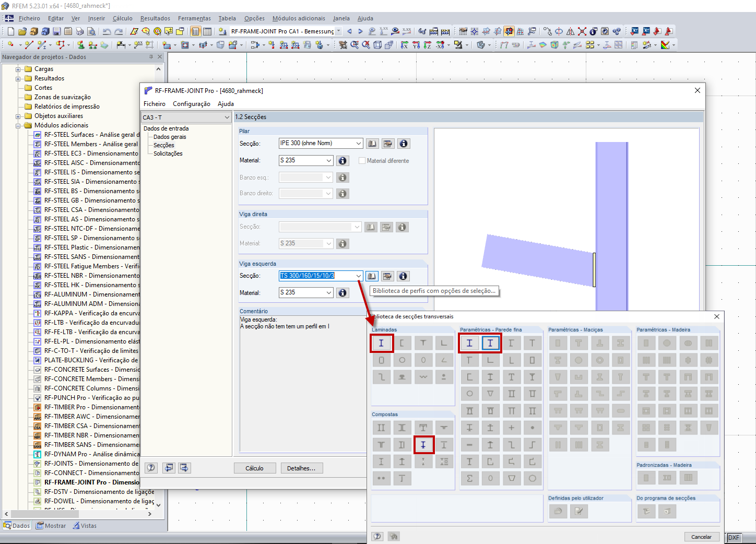Viewport: 756px width, 544px height.
Task: Expand the Objetos auxiliares tree node
Action: coord(18,116)
